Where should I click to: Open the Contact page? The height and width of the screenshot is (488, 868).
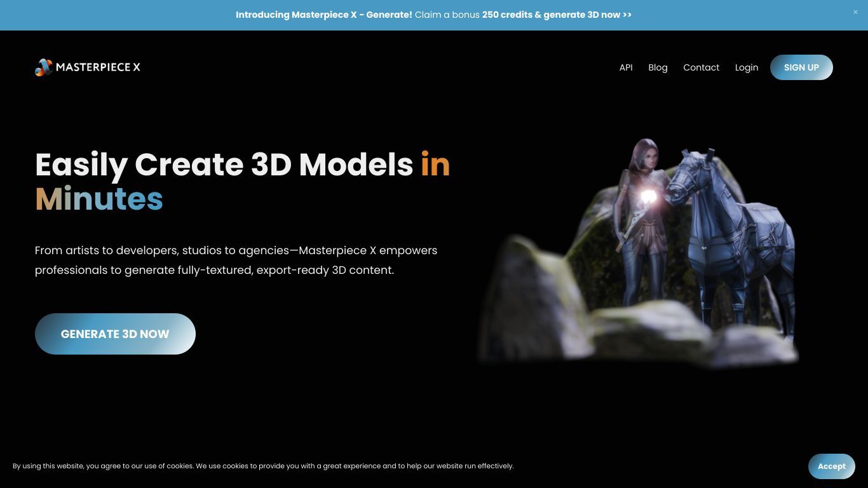pos(701,67)
